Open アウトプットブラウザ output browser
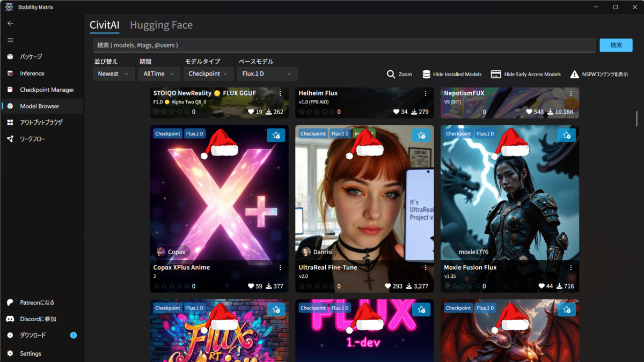The width and height of the screenshot is (644, 362). [42, 122]
